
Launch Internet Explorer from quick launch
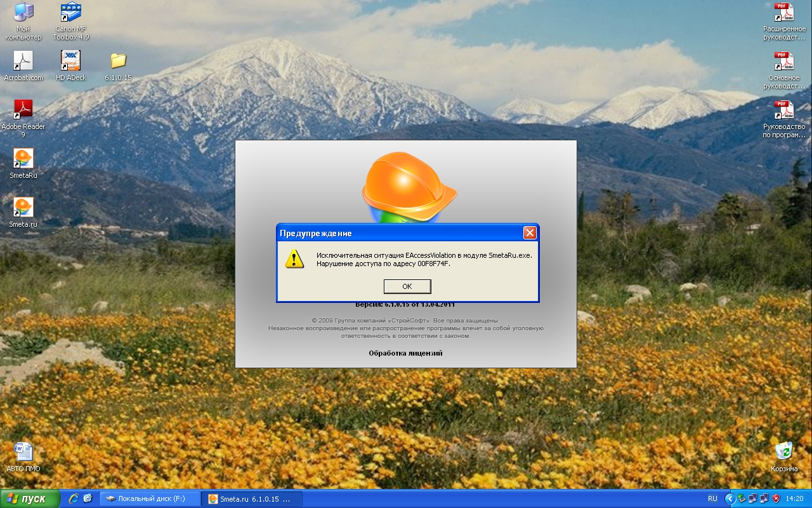pyautogui.click(x=74, y=498)
